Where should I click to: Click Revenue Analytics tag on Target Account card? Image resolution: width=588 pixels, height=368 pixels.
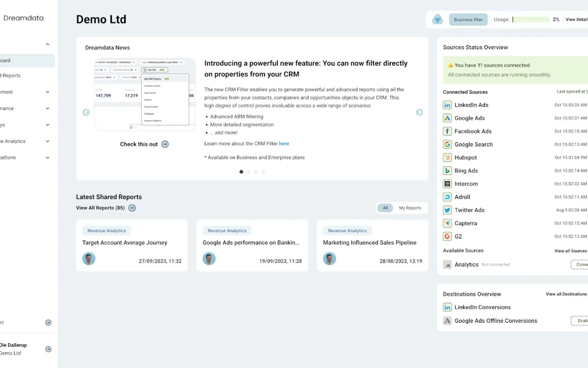tap(107, 231)
